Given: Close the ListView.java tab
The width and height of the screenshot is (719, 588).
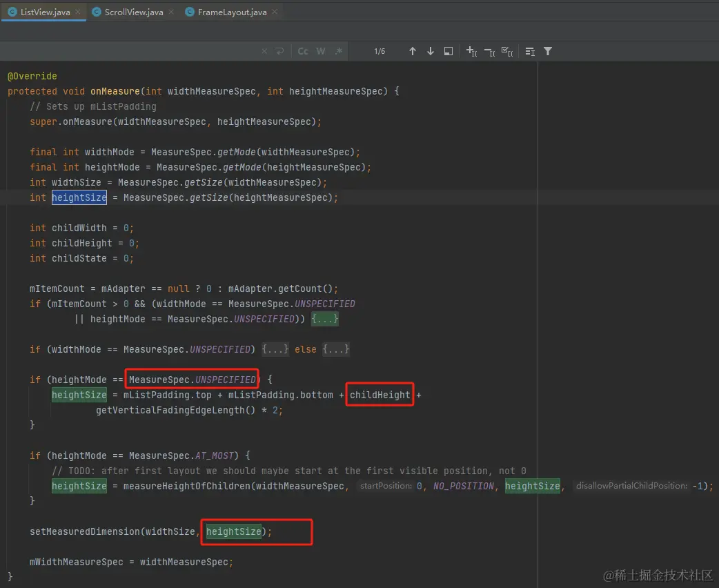Looking at the screenshot, I should (78, 12).
